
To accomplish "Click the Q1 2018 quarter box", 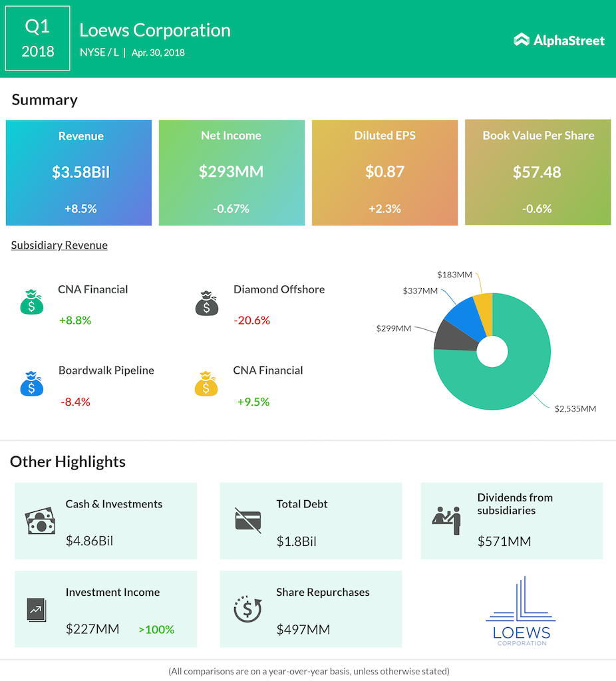I will [38, 39].
